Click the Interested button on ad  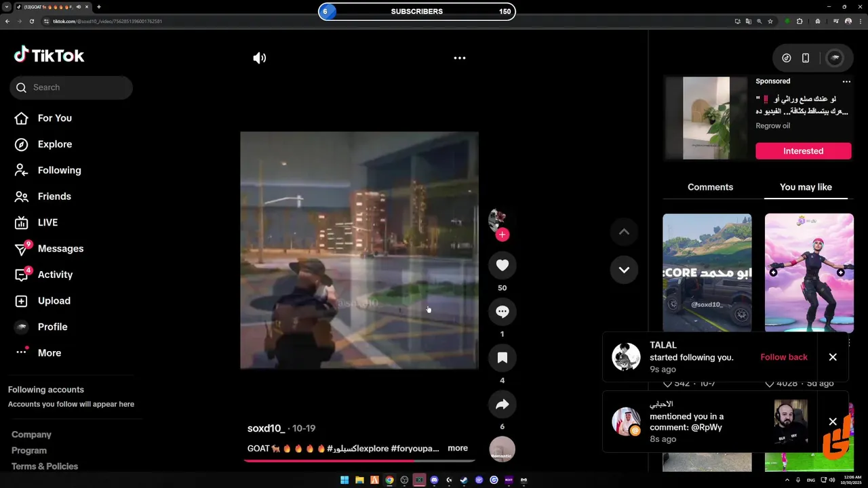pos(804,151)
